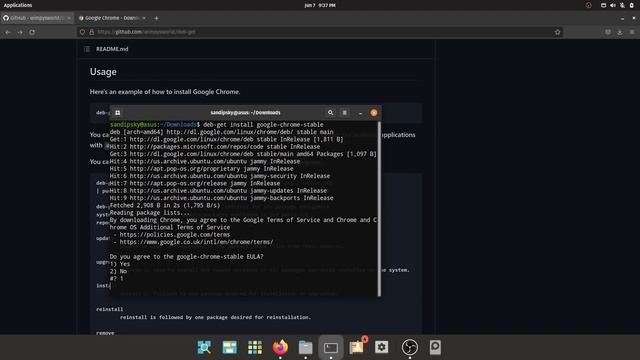Click the policies.google.com/terms URL in the terminal
This screenshot has width=640, height=360.
point(175,235)
